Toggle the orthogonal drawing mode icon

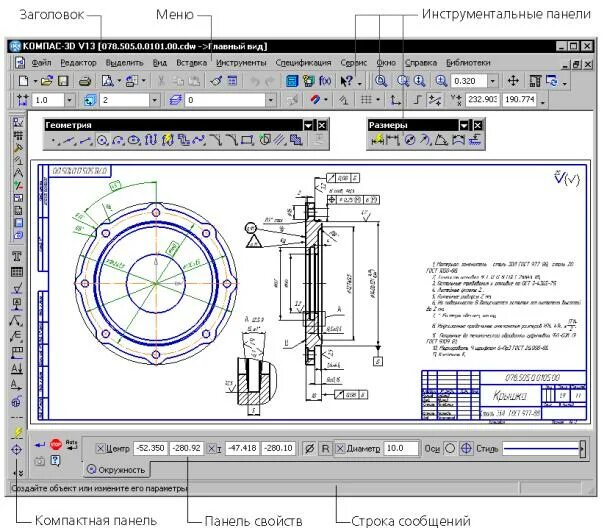click(417, 100)
